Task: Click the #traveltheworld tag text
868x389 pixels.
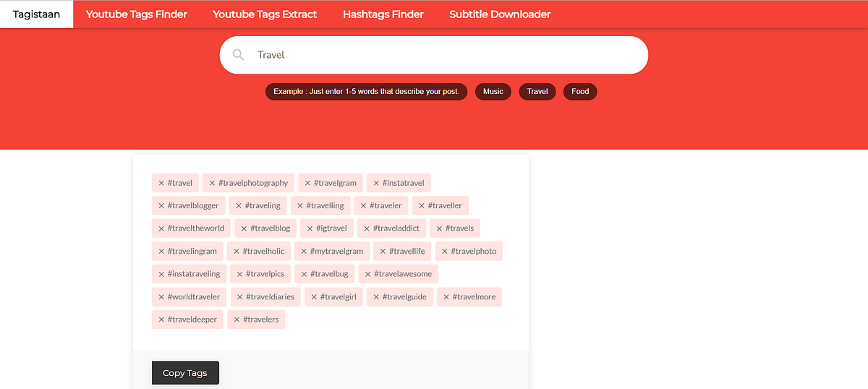Action: tap(196, 228)
